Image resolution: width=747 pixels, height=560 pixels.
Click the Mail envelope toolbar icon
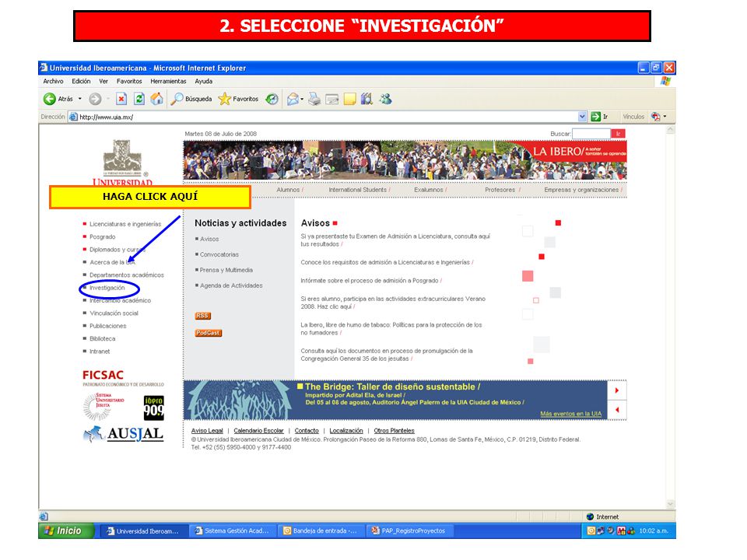293,99
